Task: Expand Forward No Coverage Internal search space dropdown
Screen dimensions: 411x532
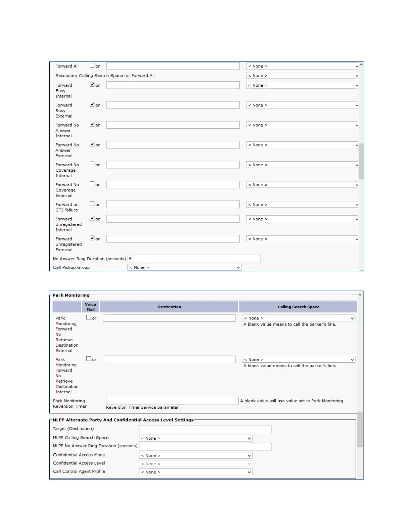Action: coord(303,165)
